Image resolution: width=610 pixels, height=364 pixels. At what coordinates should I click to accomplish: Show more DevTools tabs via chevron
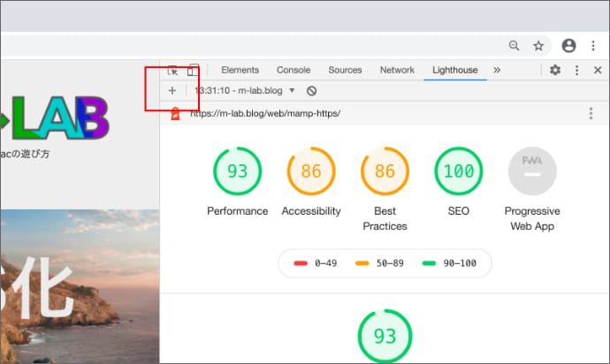[497, 70]
